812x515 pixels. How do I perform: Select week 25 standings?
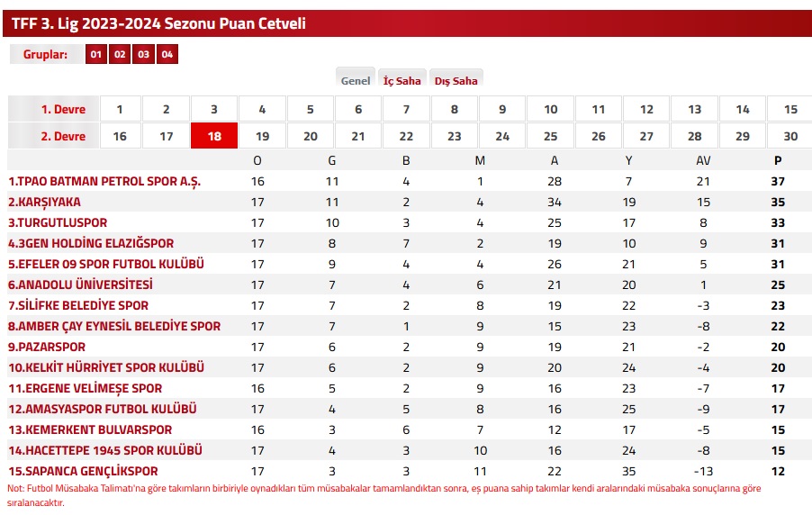550,137
